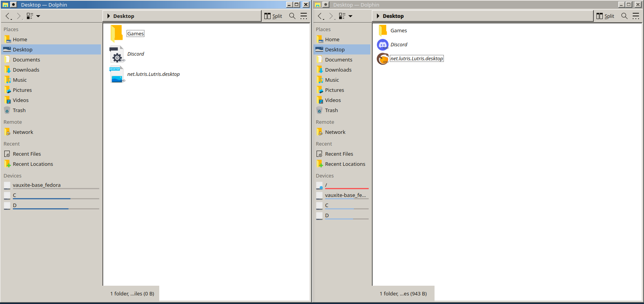Toggle Split view in right Dolphin window
644x304 pixels.
[605, 16]
